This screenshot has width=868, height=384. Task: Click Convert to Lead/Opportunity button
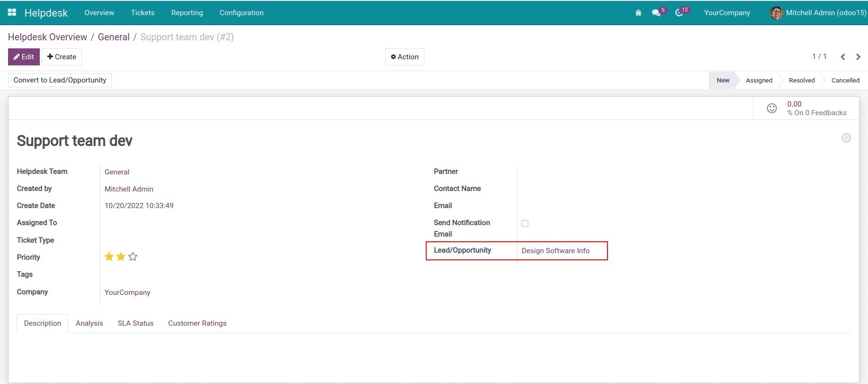point(60,80)
